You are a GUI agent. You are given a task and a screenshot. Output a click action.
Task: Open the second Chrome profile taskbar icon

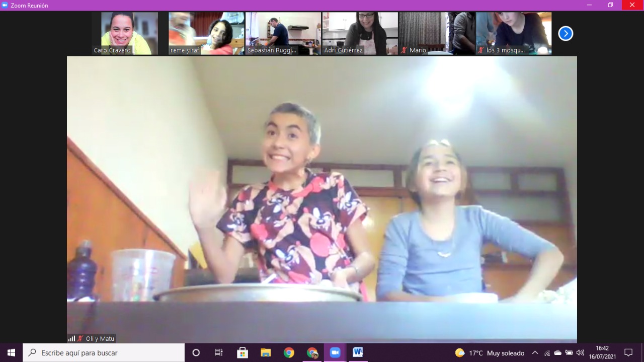click(312, 352)
